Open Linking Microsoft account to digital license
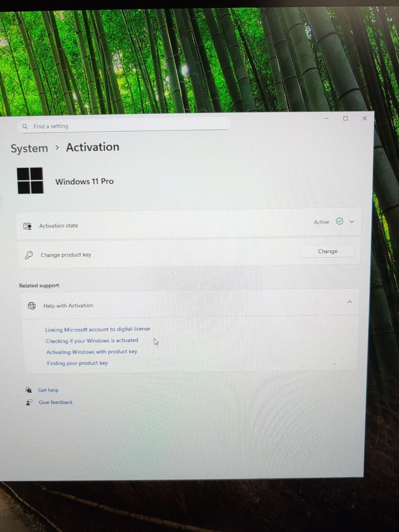This screenshot has height=532, width=399. [98, 329]
